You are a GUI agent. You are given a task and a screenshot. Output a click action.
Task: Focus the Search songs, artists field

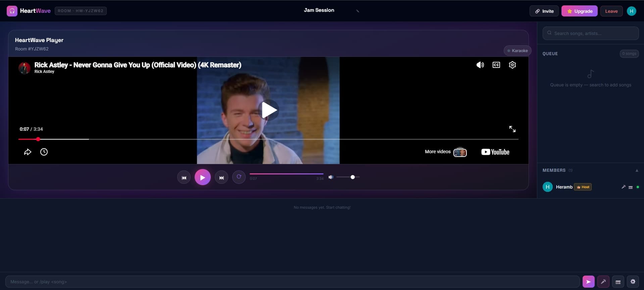[x=590, y=33]
